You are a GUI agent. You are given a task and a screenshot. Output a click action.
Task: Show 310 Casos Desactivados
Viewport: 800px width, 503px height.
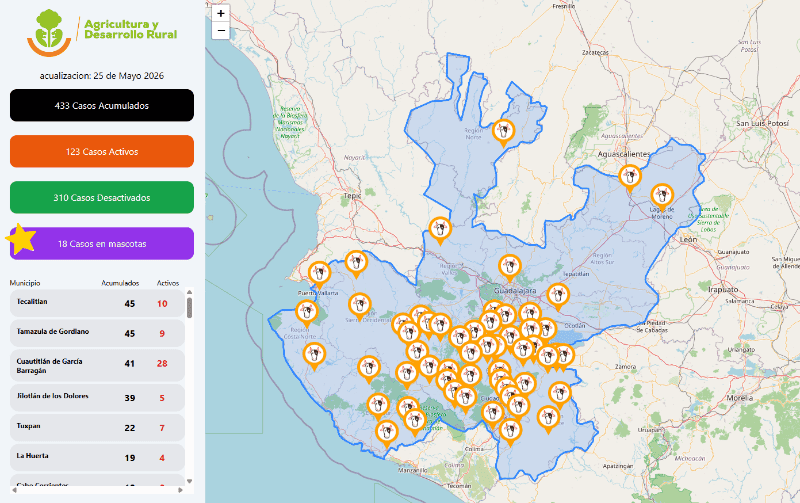pos(102,197)
